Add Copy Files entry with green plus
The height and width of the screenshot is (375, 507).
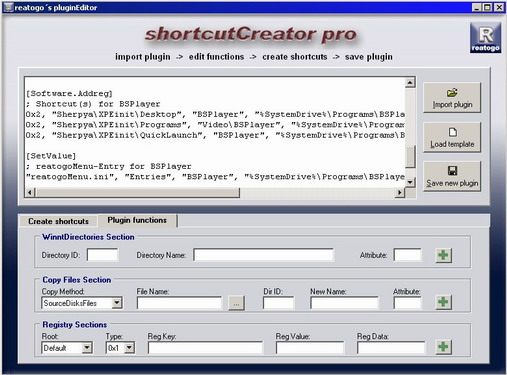click(443, 302)
